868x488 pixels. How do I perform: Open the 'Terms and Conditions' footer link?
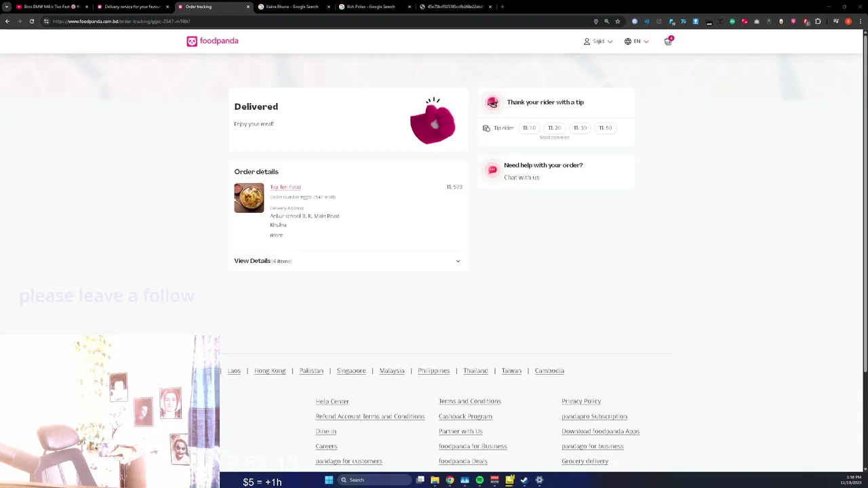pyautogui.click(x=470, y=401)
